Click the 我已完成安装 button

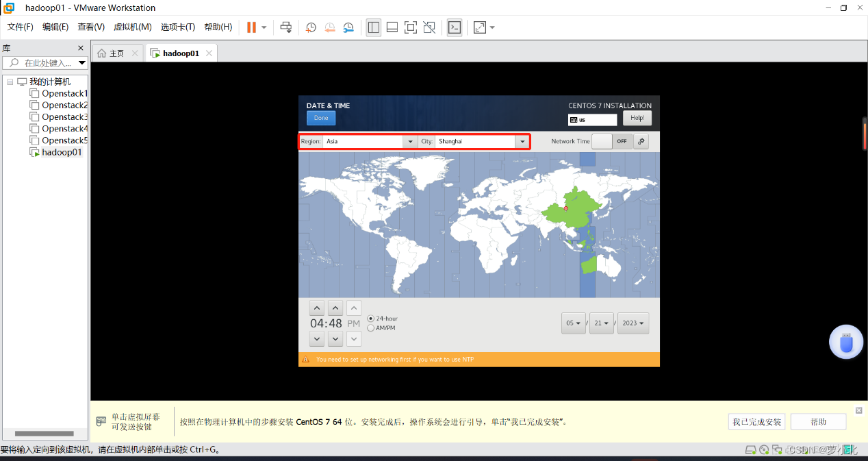756,422
